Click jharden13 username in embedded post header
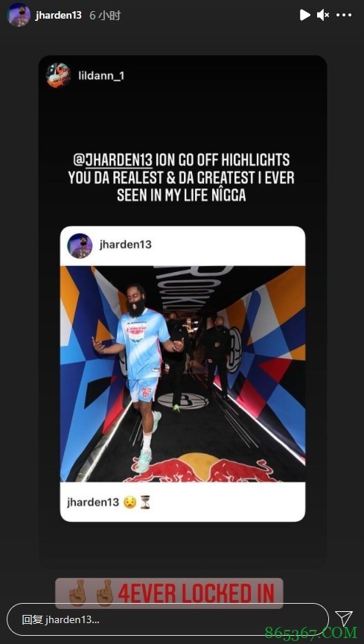Image resolution: width=364 pixels, height=644 pixels. (126, 244)
